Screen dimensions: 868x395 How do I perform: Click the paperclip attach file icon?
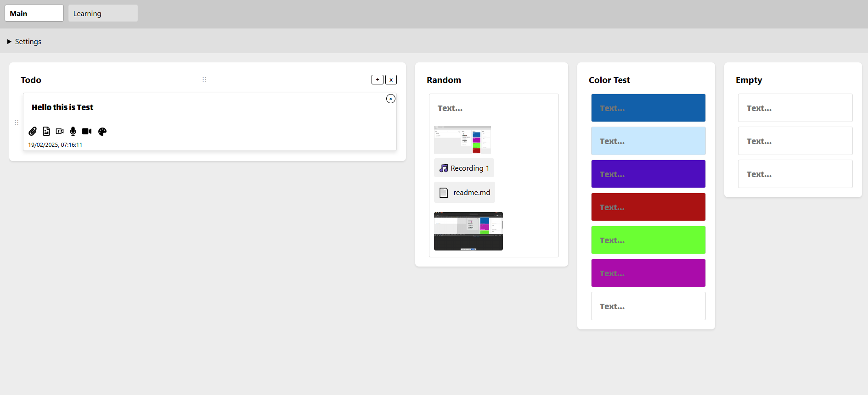(x=33, y=131)
